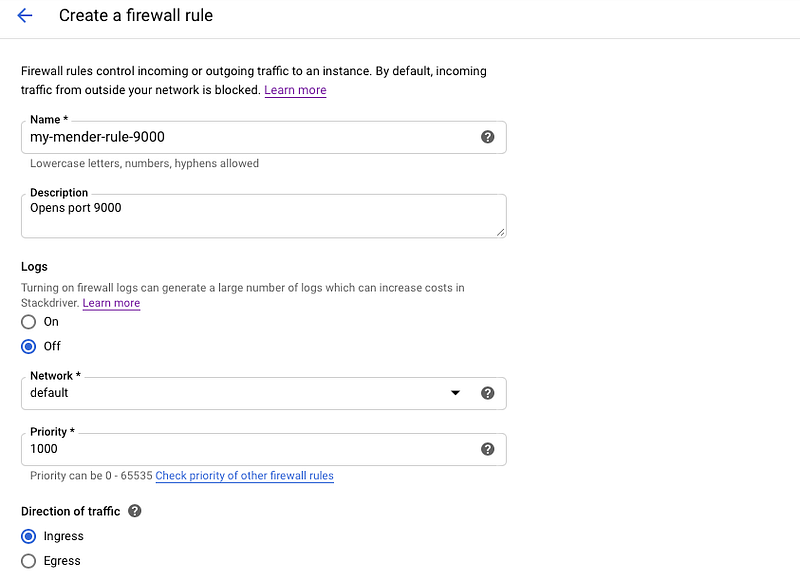This screenshot has height=584, width=800.
Task: Click the Priority field help icon
Action: click(x=488, y=449)
